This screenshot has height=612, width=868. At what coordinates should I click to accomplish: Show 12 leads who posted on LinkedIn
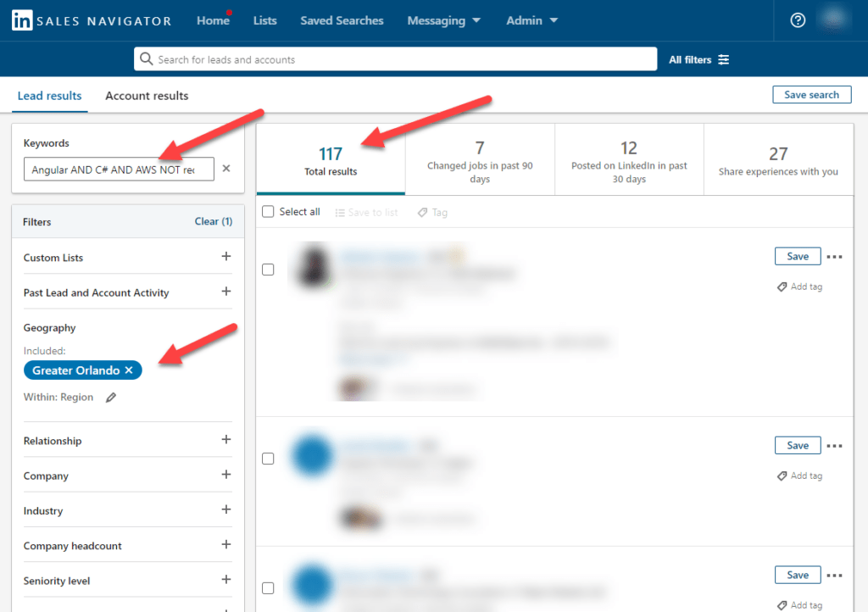tap(629, 159)
